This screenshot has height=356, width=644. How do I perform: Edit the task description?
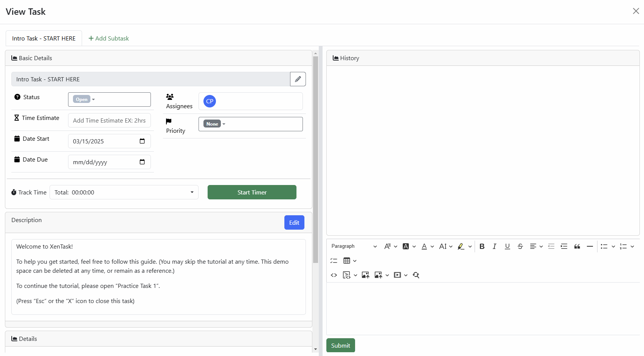pyautogui.click(x=294, y=222)
